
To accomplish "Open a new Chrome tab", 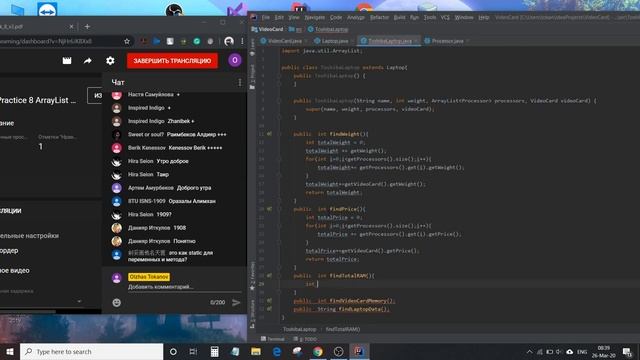I will tap(87, 27).
